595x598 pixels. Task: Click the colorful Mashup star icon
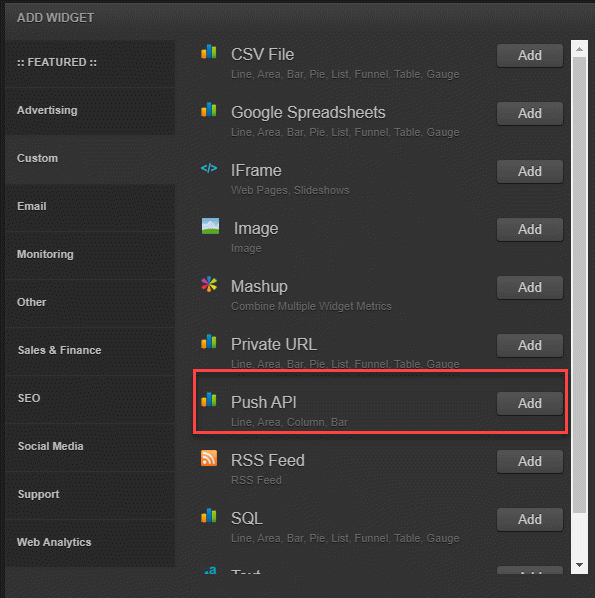click(209, 284)
